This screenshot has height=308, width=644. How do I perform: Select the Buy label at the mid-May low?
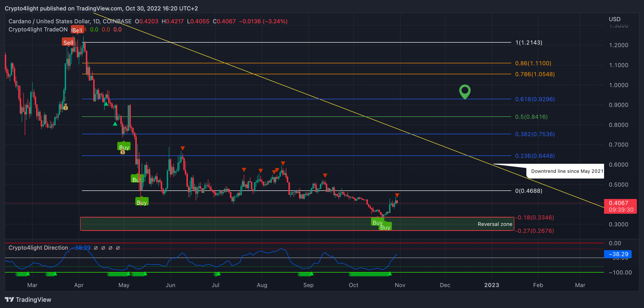[x=142, y=202]
